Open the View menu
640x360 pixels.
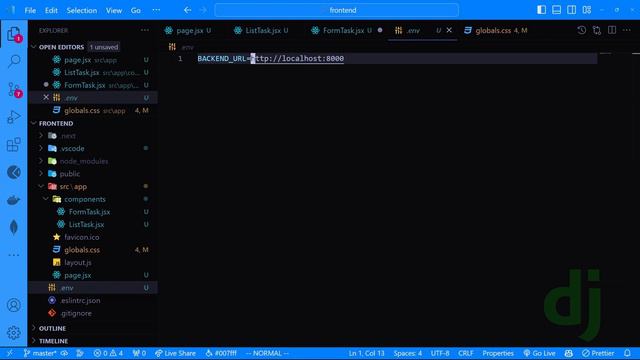click(114, 10)
